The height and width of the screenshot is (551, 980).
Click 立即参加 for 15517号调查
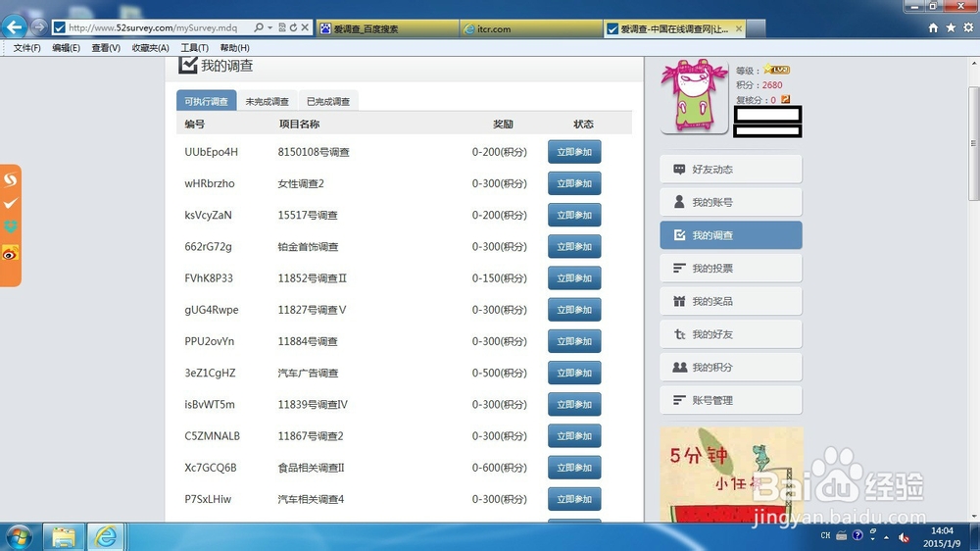click(574, 215)
